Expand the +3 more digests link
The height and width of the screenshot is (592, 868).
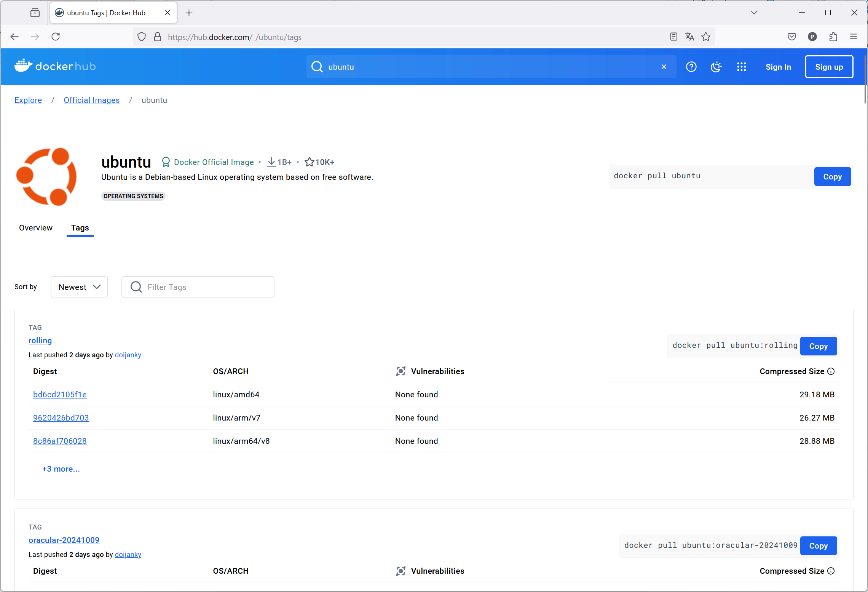[x=61, y=469]
